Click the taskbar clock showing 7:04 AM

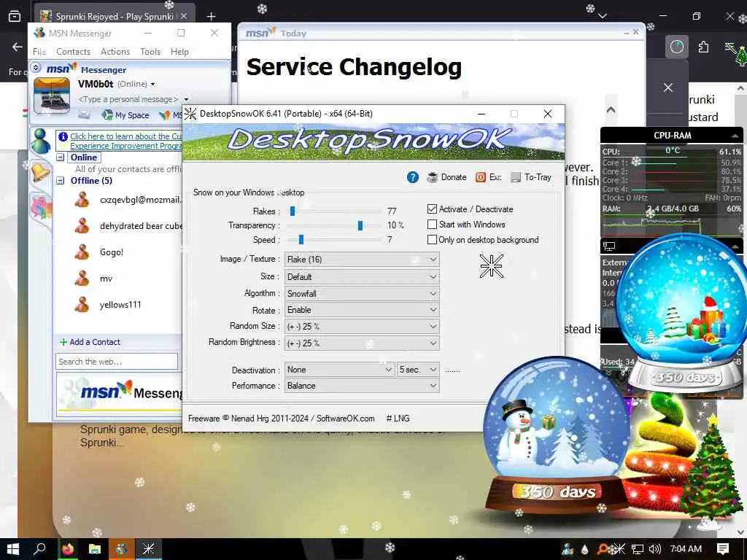686,549
